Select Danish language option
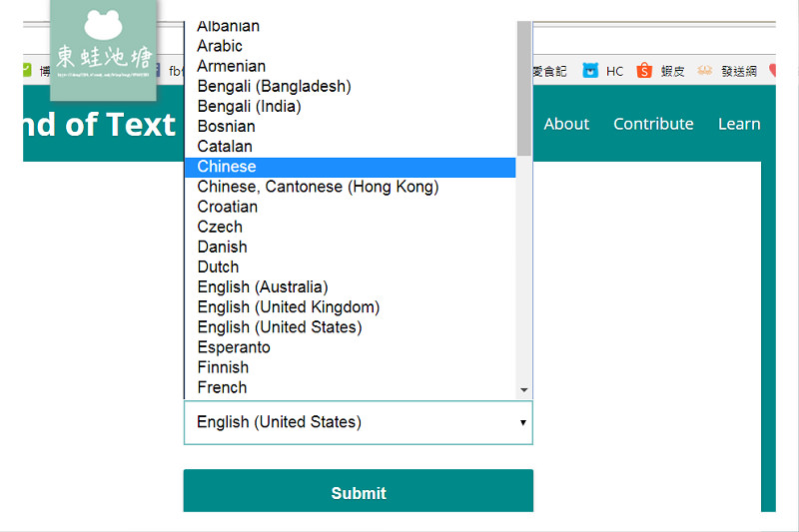This screenshot has height=532, width=799. tap(351, 248)
